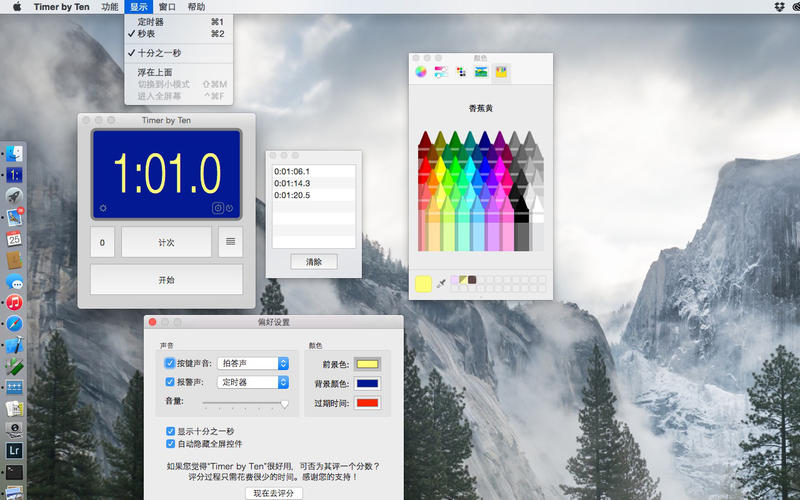Open Terminal icon in dock
The image size is (800, 500).
[14, 472]
